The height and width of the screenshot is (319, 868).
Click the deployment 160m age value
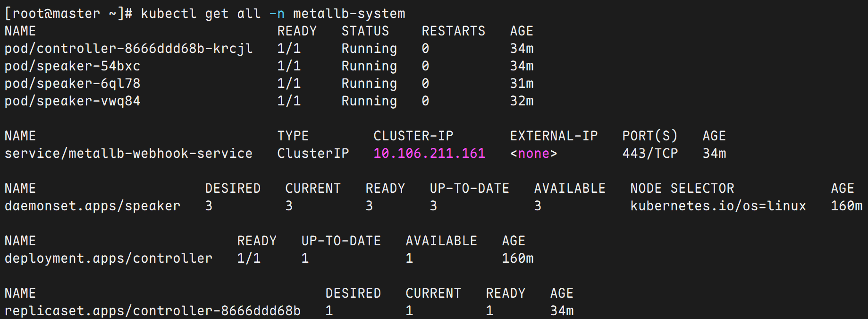[518, 259]
